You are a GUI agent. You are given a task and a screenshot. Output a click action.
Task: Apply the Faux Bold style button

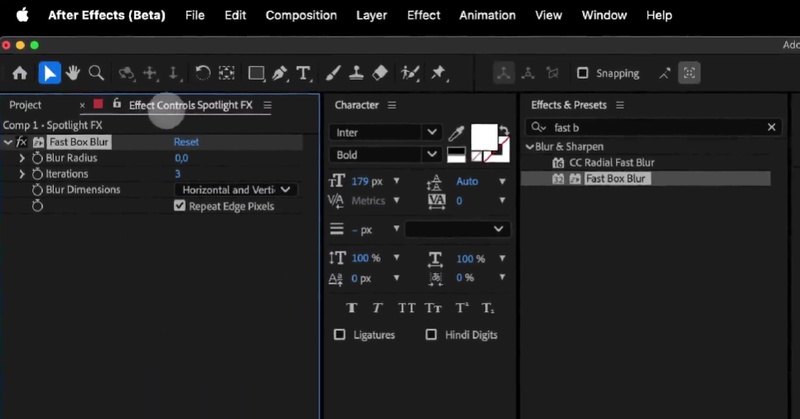352,308
